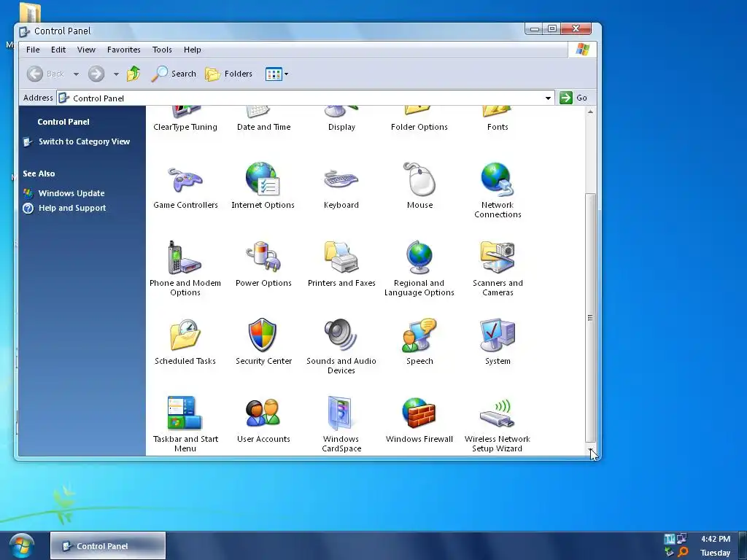Open the Help menu
The width and height of the screenshot is (747, 560).
tap(193, 50)
